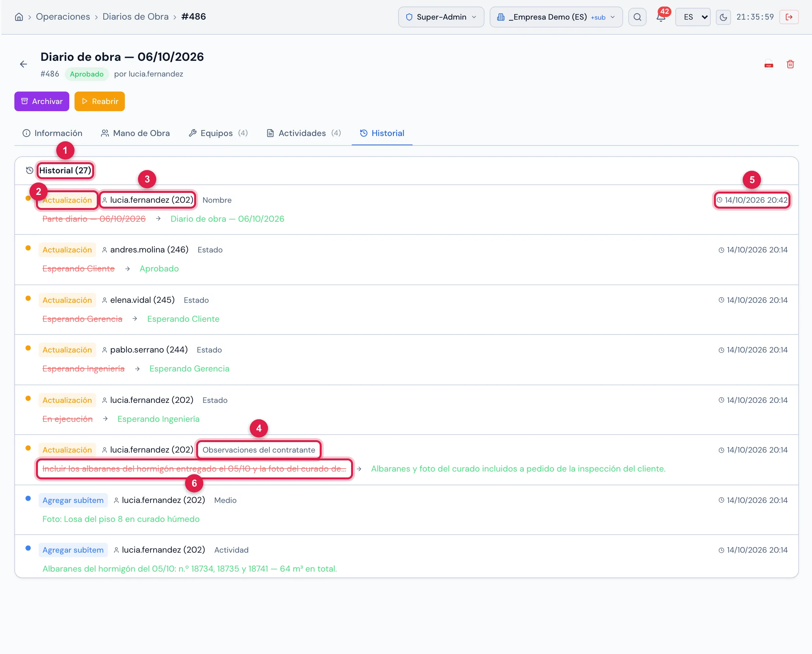Click the struck-through 'Esperando Cliente' value
Screen dimensions: 812x654
[x=78, y=268]
